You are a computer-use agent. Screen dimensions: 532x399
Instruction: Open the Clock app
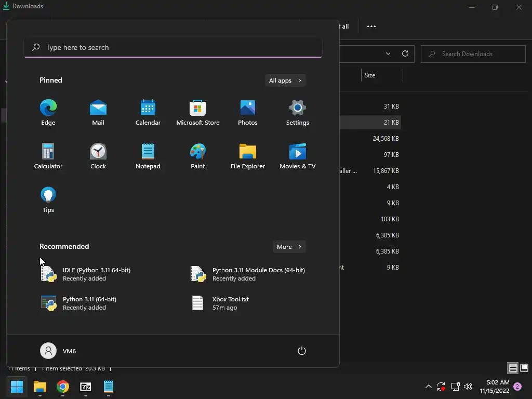coord(98,156)
